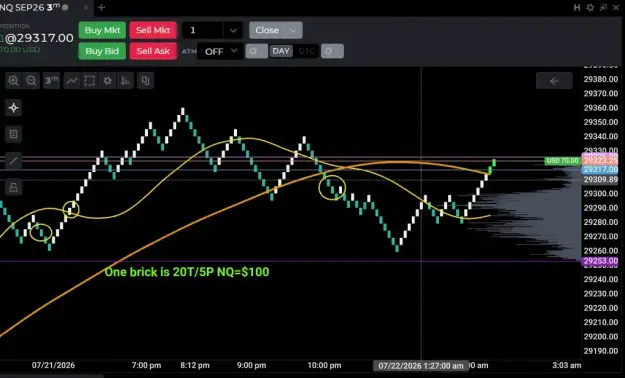Image resolution: width=625 pixels, height=378 pixels.
Task: Expand the Close button dropdown arrow
Action: (293, 30)
